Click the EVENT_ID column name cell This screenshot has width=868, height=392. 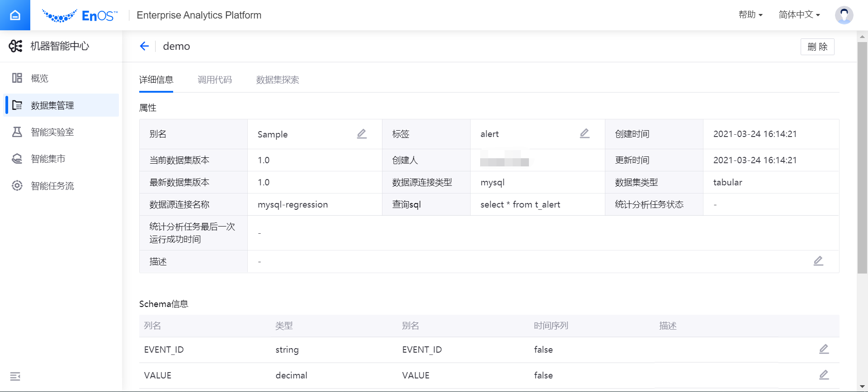(164, 349)
